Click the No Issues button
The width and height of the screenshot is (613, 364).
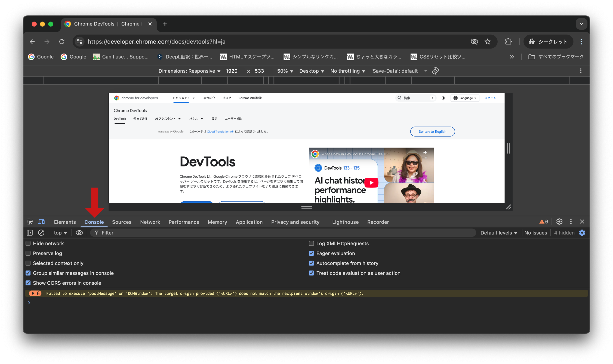535,232
